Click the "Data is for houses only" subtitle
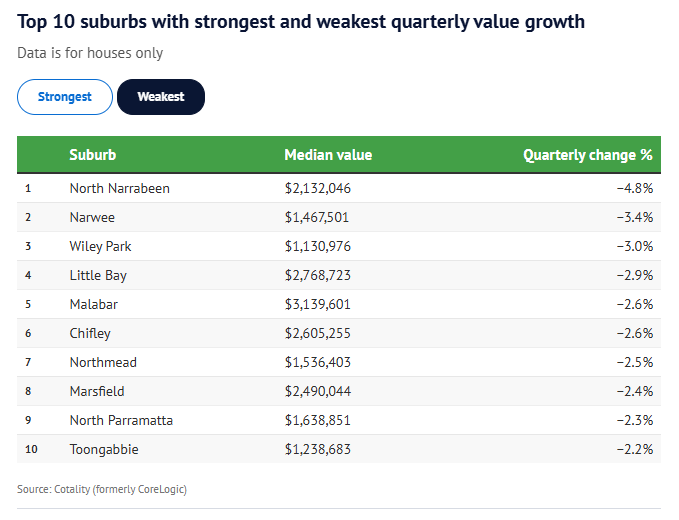The image size is (679, 520). click(90, 53)
